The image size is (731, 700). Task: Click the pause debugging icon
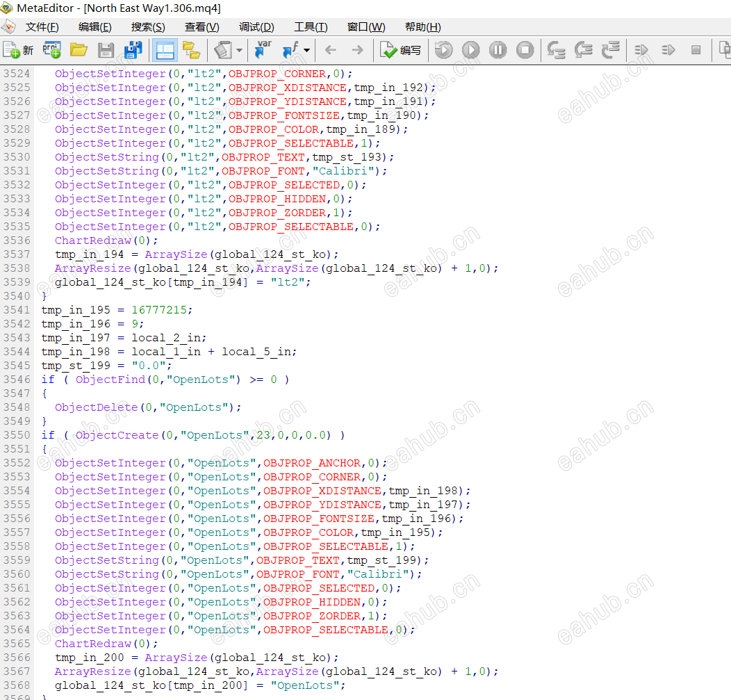[x=498, y=50]
